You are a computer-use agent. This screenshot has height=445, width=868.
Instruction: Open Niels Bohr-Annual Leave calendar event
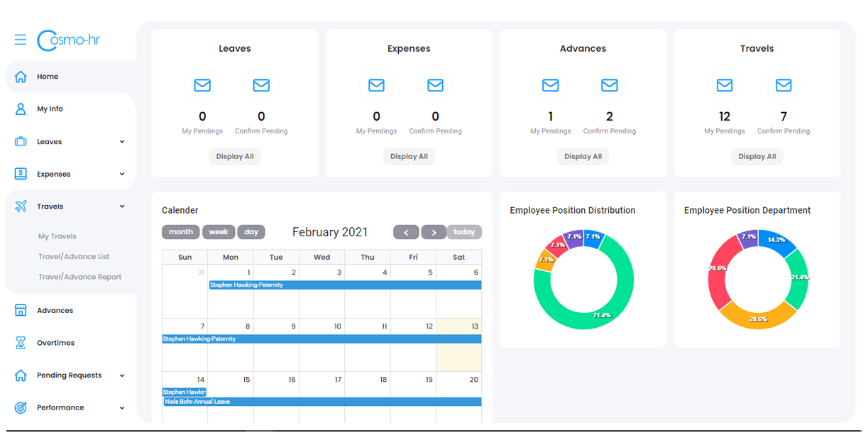(x=322, y=402)
